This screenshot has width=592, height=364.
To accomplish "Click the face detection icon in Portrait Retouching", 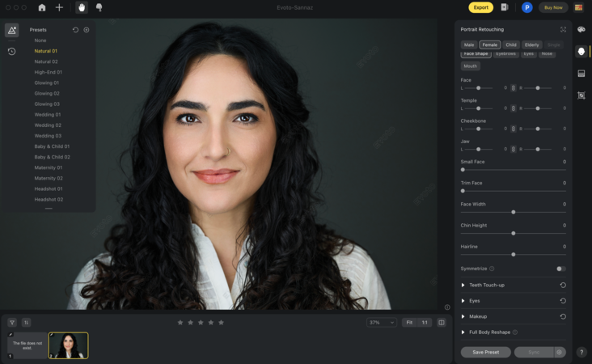I will (x=563, y=29).
